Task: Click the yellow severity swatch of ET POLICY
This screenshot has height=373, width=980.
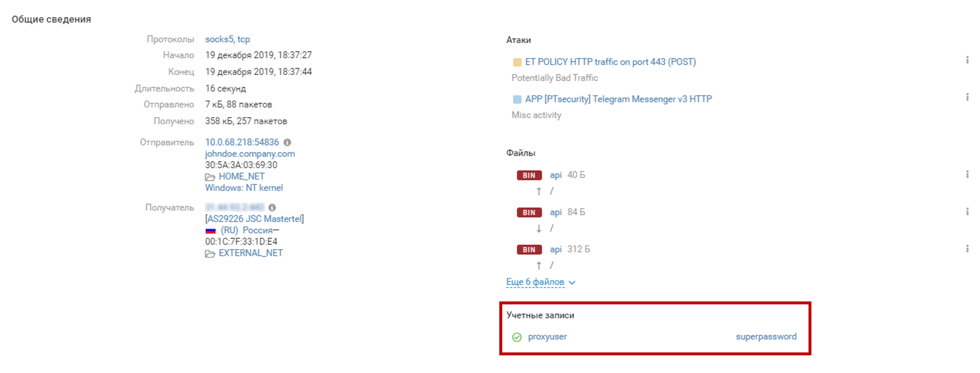Action: click(x=517, y=62)
